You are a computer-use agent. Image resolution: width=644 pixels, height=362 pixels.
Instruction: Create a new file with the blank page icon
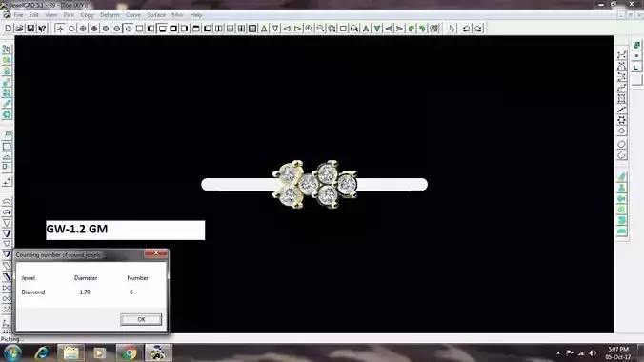[9, 29]
